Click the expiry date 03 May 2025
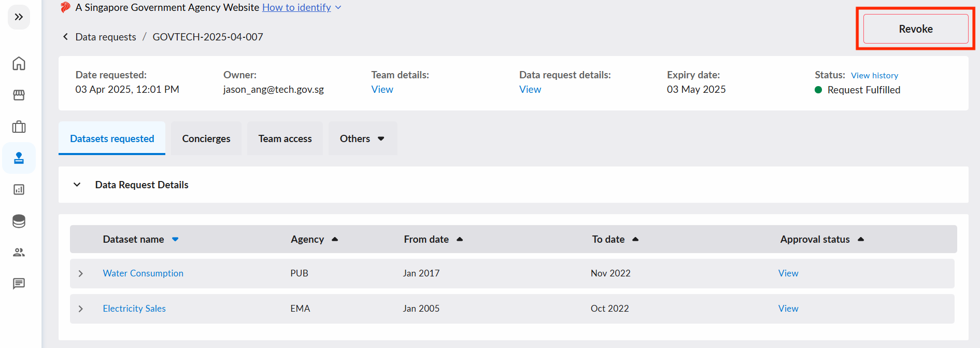This screenshot has height=348, width=980. click(x=696, y=89)
